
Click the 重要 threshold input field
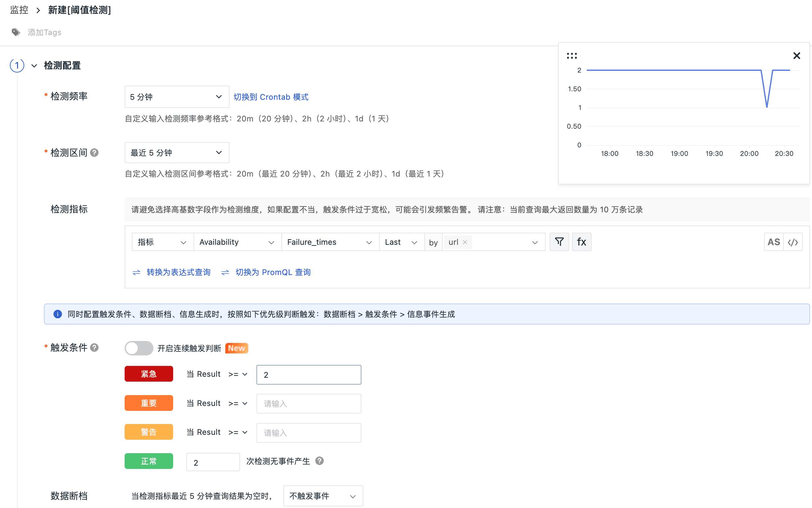(309, 404)
